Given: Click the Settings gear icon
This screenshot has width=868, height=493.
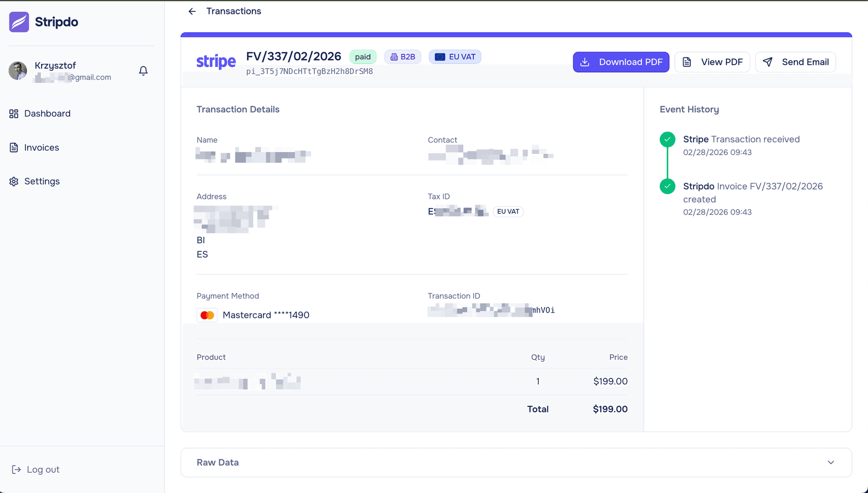Looking at the screenshot, I should tap(14, 181).
